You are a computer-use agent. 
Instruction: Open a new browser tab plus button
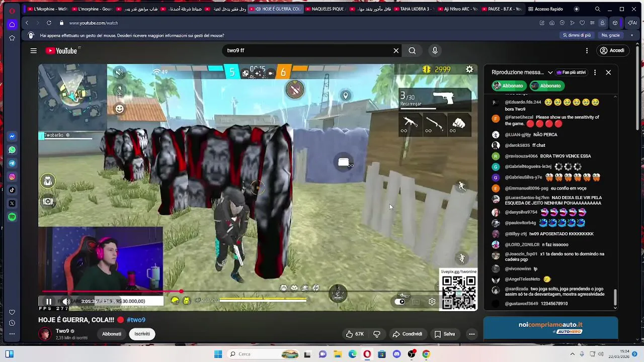[x=577, y=9]
